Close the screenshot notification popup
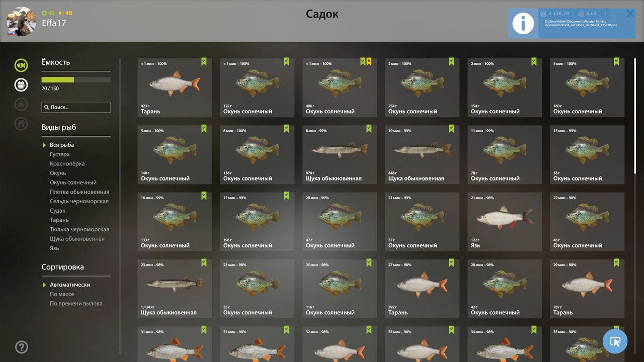Screen dimensions: 644x362 click(630, 14)
